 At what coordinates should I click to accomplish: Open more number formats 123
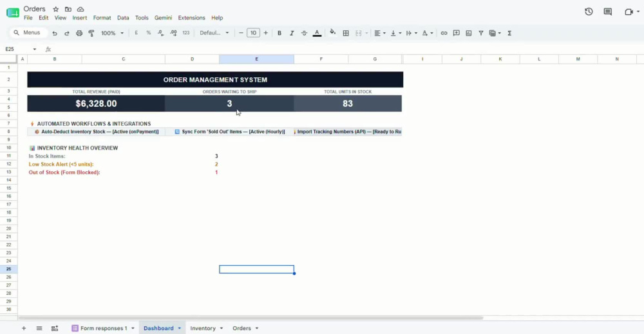pos(186,33)
